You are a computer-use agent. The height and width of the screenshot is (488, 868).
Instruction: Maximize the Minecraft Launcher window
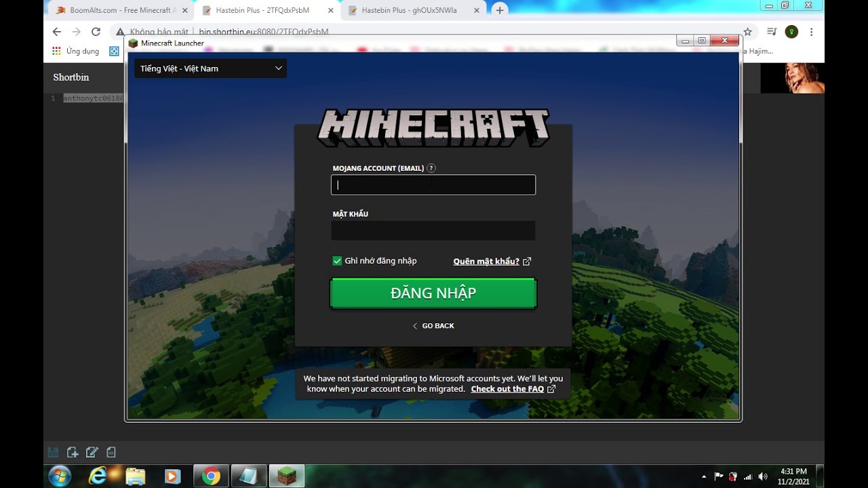[x=701, y=41]
